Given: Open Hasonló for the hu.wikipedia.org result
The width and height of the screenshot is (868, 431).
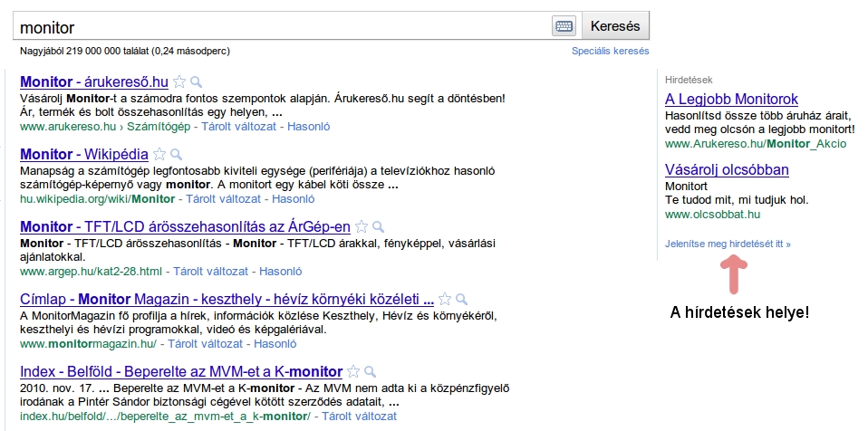Looking at the screenshot, I should (293, 198).
